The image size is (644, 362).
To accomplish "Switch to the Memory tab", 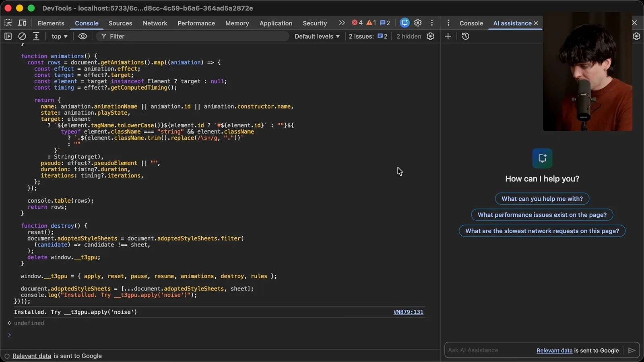I will (237, 23).
